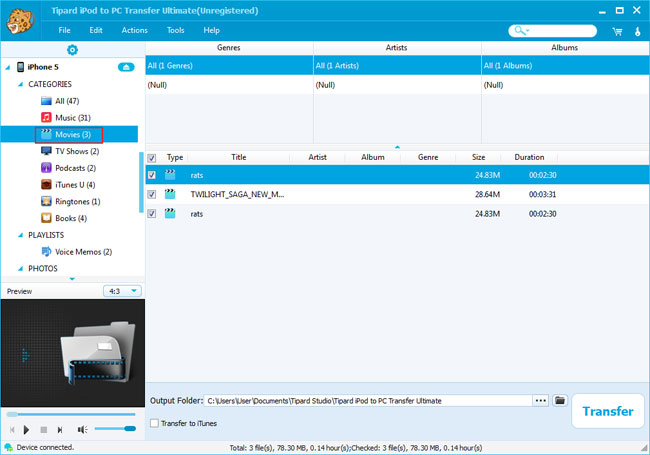Click the All category icon
The height and width of the screenshot is (455, 650).
[x=46, y=101]
